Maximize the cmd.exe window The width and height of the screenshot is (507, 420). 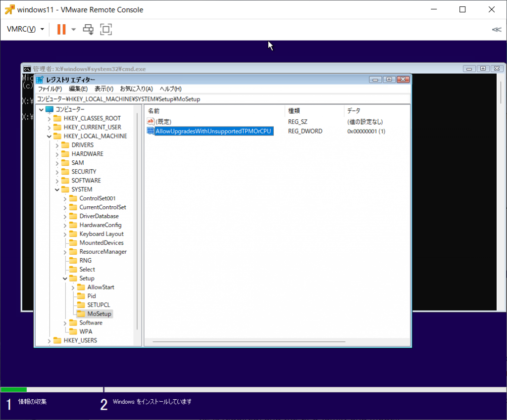pyautogui.click(x=483, y=68)
